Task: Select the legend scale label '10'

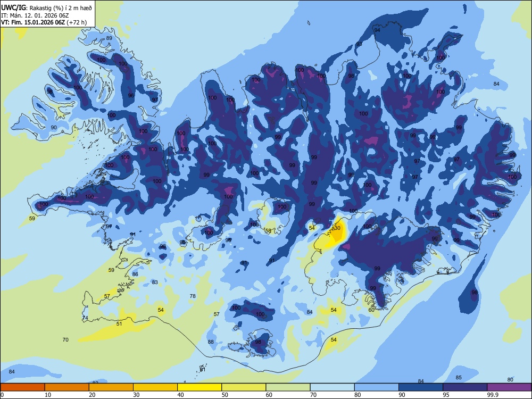Action: [48, 395]
